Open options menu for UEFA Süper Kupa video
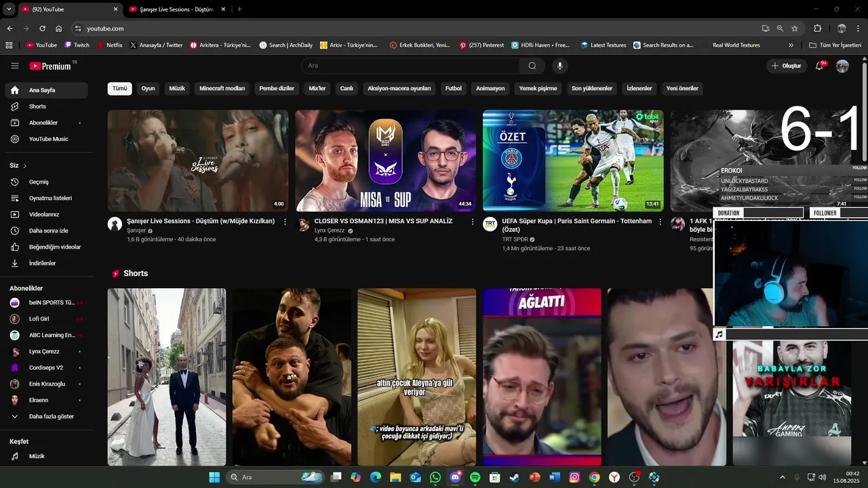Screen dimensions: 868x488 pyautogui.click(x=660, y=222)
